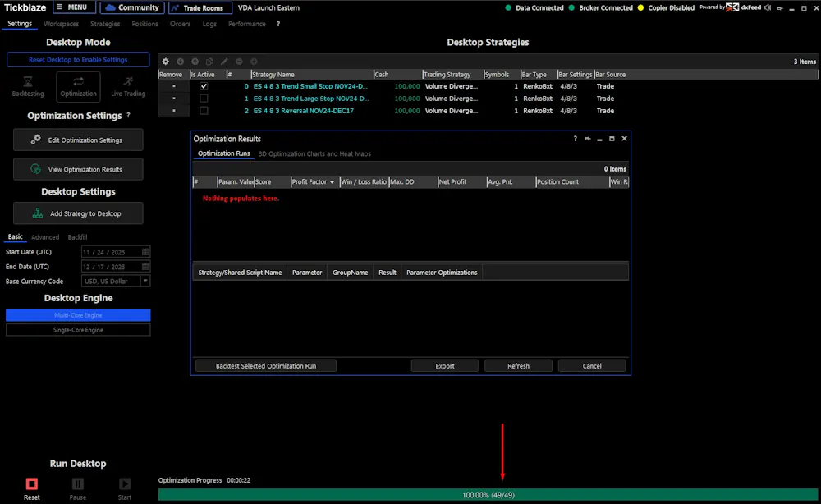Image resolution: width=821 pixels, height=504 pixels.
Task: Click remove strategy minus icon
Action: [x=239, y=62]
